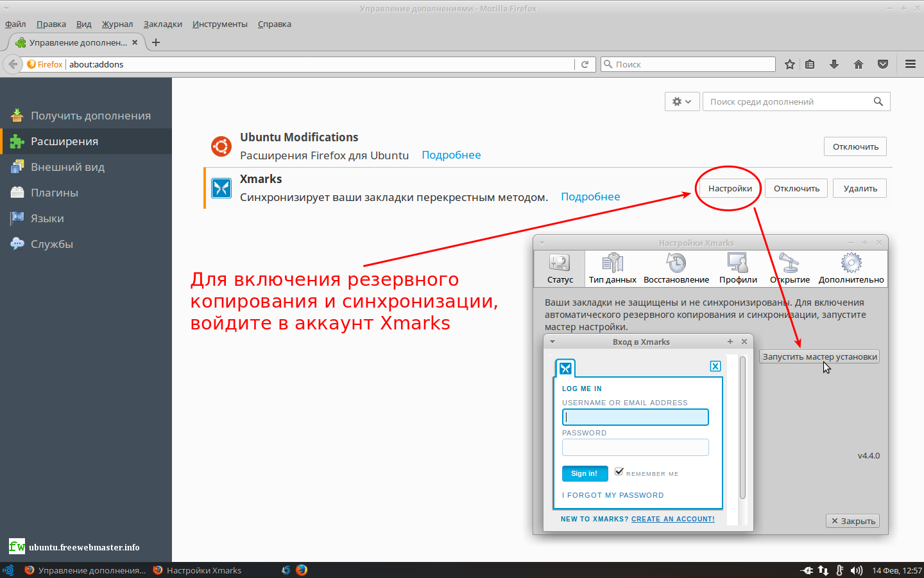The height and width of the screenshot is (578, 924).
Task: Click the Firefox Поиск search box
Action: tap(688, 64)
